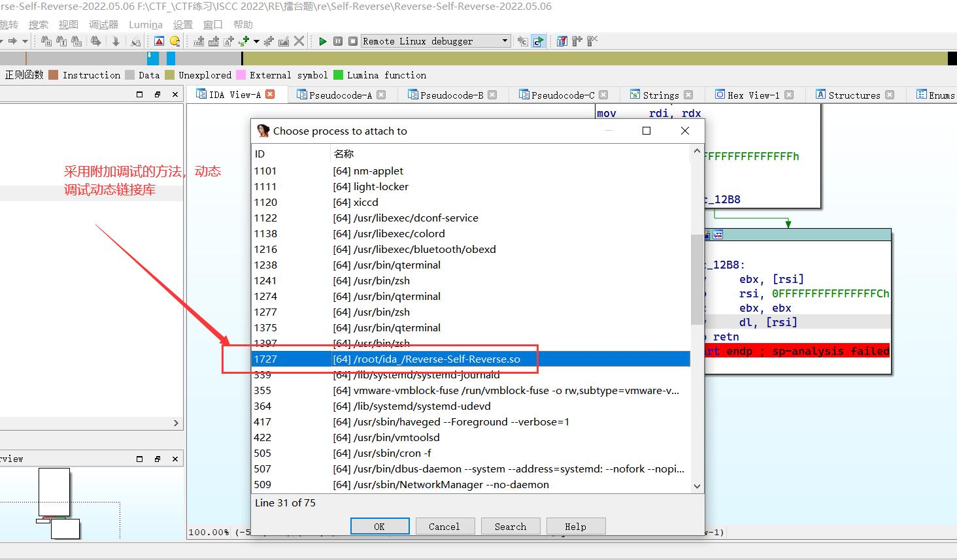The height and width of the screenshot is (560, 957).
Task: Click the convert-to-code toolbar icon
Action: pos(199,41)
